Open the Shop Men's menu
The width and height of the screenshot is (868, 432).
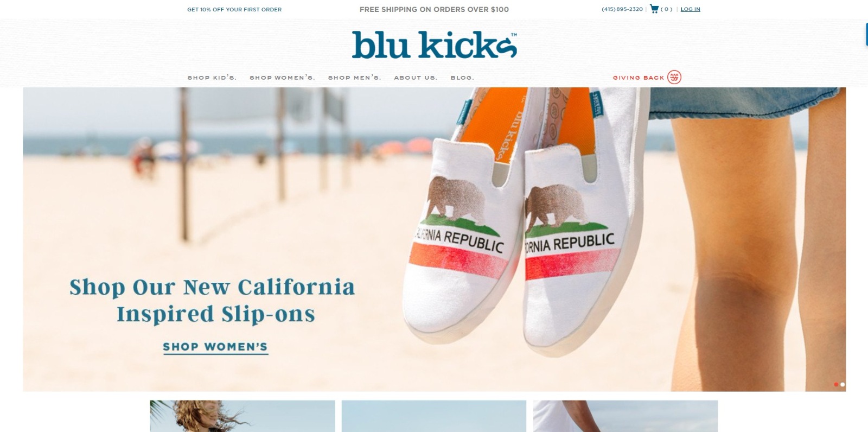355,78
